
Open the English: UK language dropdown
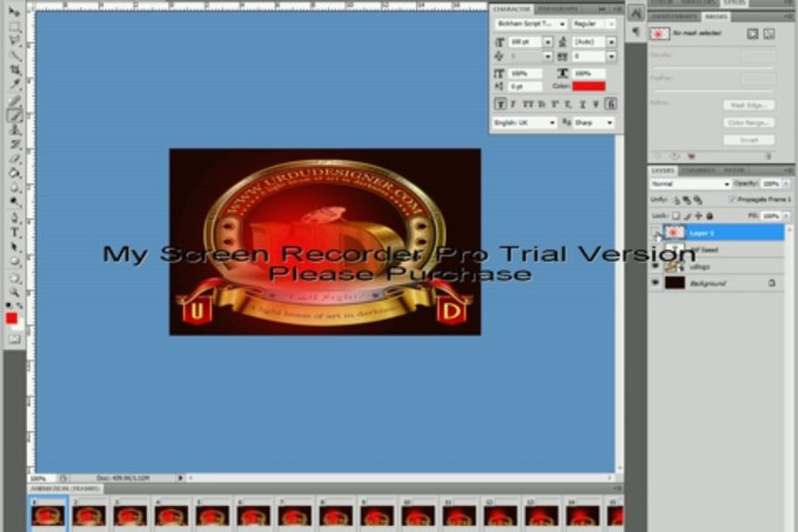point(524,123)
